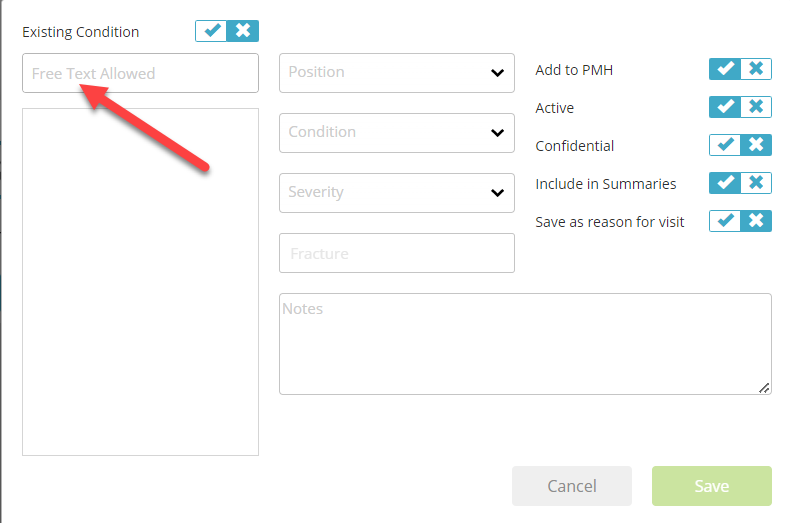The width and height of the screenshot is (790, 523).
Task: Expand the Condition dropdown list
Action: pos(397,133)
